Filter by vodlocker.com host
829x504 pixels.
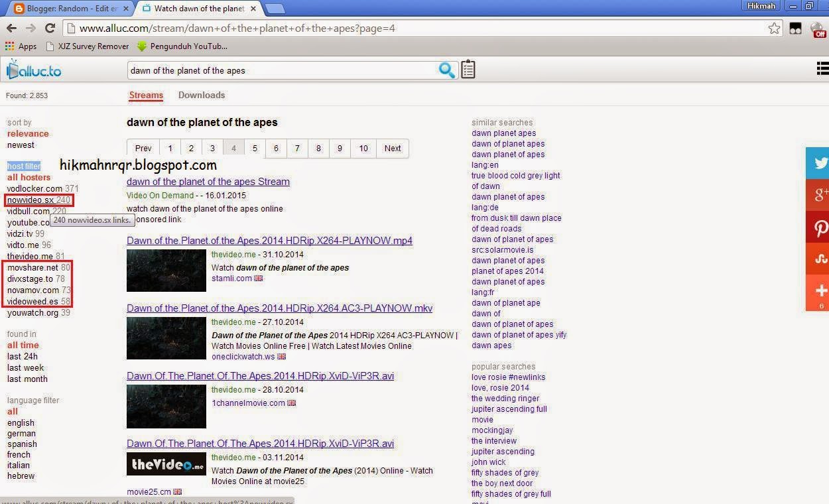point(42,189)
